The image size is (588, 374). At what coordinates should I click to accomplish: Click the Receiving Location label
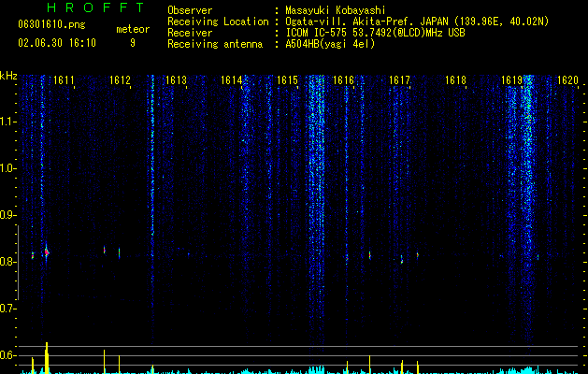218,22
